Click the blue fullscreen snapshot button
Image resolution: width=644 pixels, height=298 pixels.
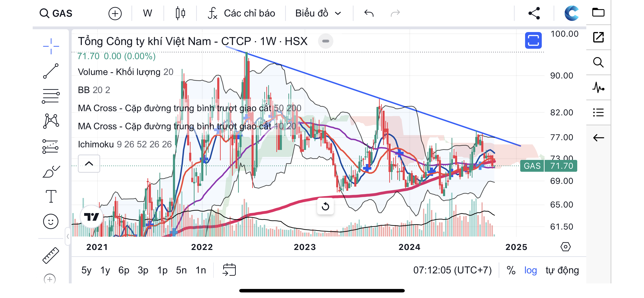click(x=533, y=40)
